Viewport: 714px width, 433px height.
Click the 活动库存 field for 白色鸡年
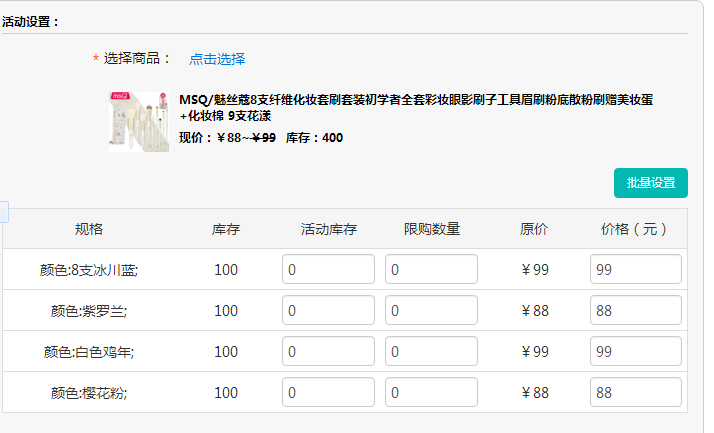[x=328, y=352]
